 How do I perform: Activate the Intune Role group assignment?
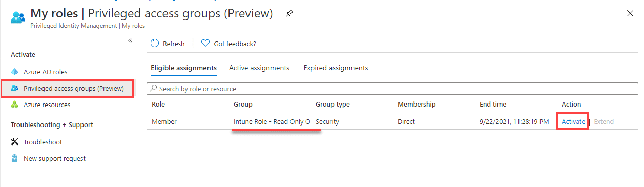click(x=573, y=121)
